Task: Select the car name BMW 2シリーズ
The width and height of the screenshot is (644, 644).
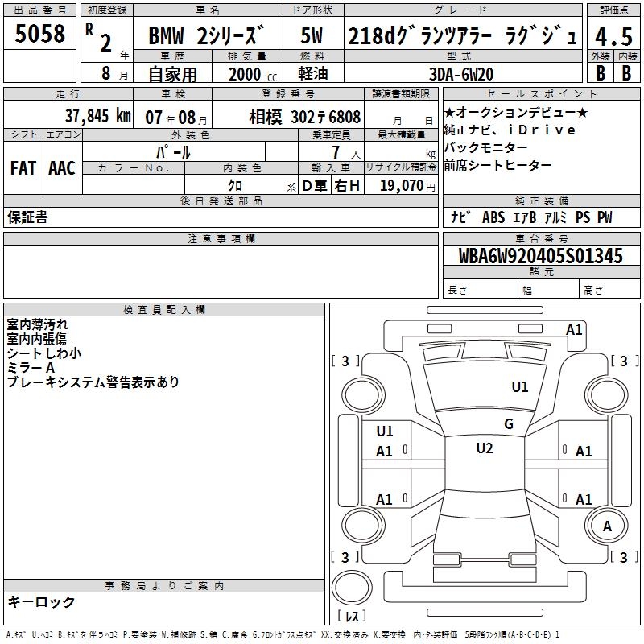Action: point(206,35)
